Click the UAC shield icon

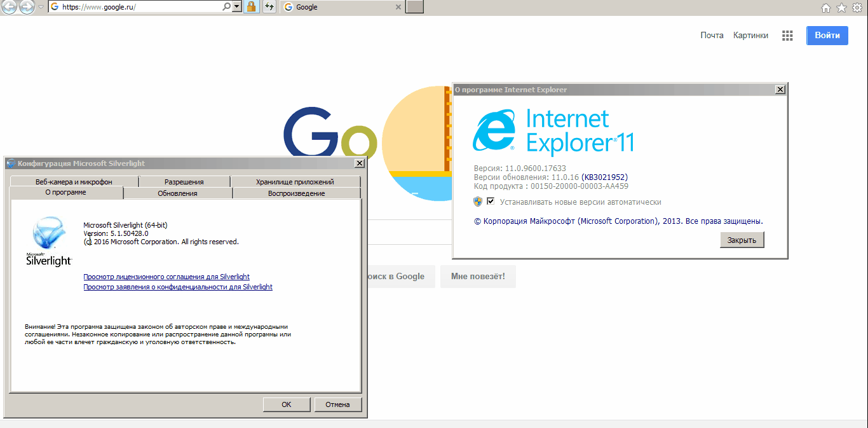point(478,202)
